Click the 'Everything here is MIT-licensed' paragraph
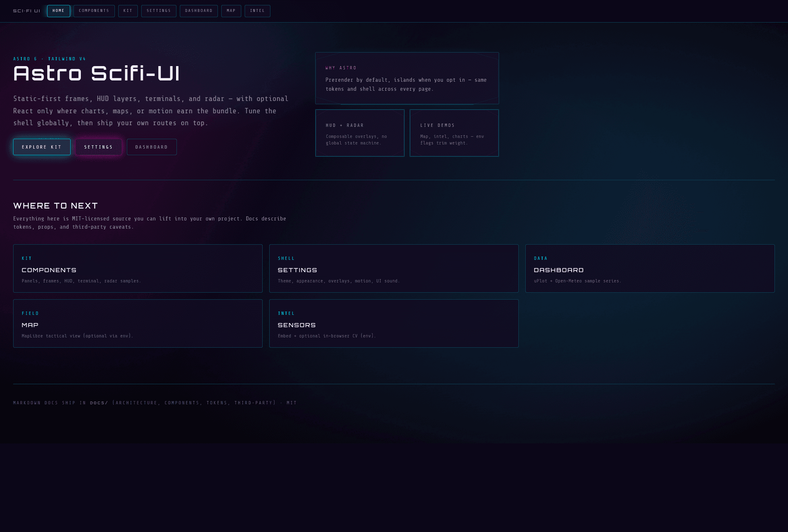788x532 pixels. (x=150, y=223)
